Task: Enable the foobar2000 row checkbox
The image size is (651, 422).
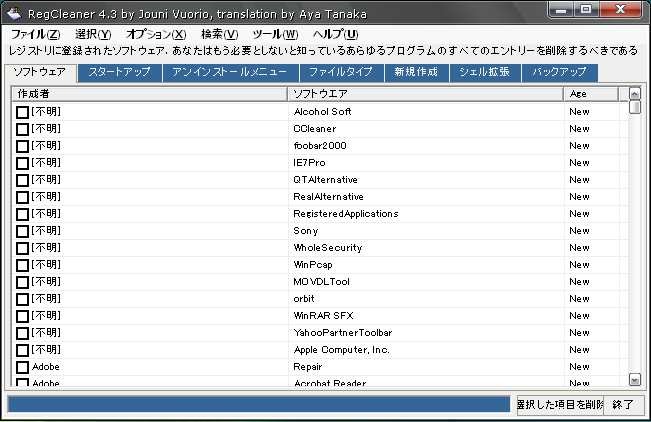Action: 22,146
